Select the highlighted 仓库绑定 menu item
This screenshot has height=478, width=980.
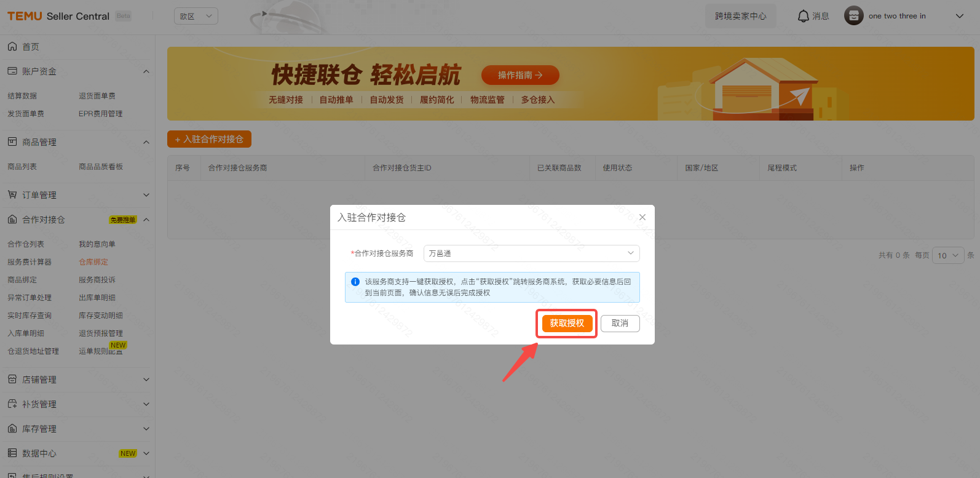(x=93, y=262)
